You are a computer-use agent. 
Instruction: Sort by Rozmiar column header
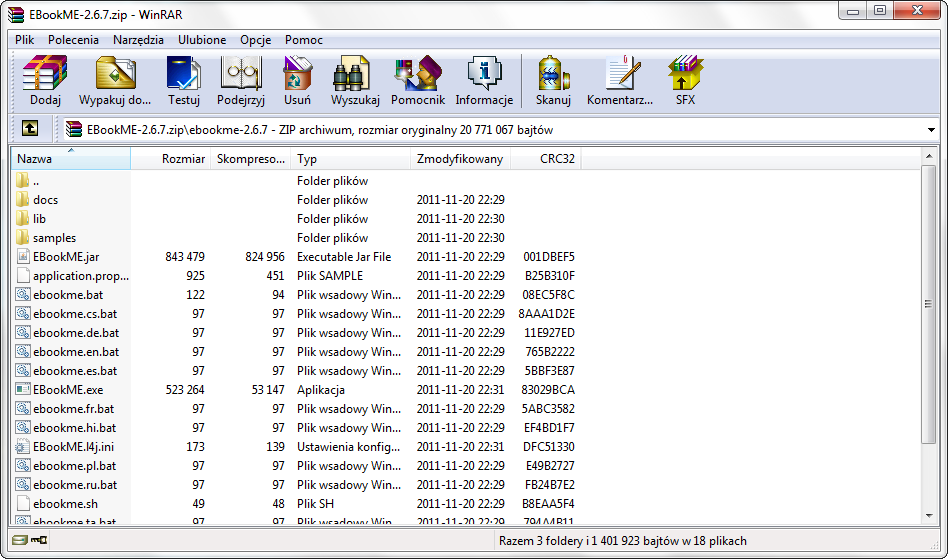tap(170, 159)
